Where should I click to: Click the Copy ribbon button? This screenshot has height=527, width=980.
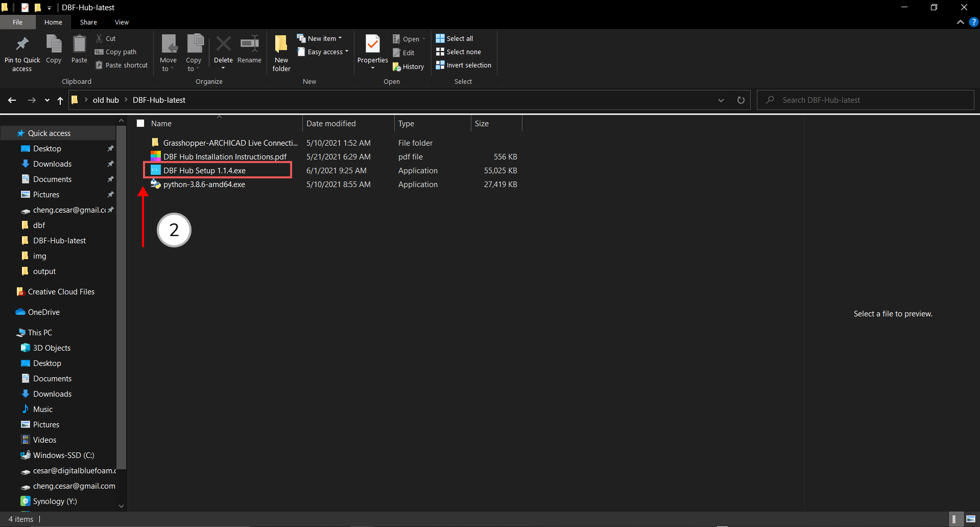pyautogui.click(x=54, y=50)
